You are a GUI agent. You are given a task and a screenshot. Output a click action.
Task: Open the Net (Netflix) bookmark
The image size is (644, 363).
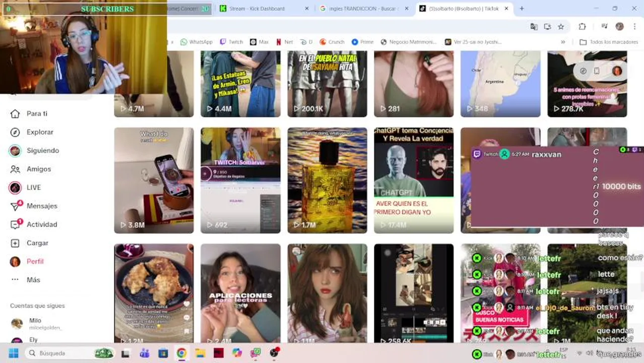285,42
